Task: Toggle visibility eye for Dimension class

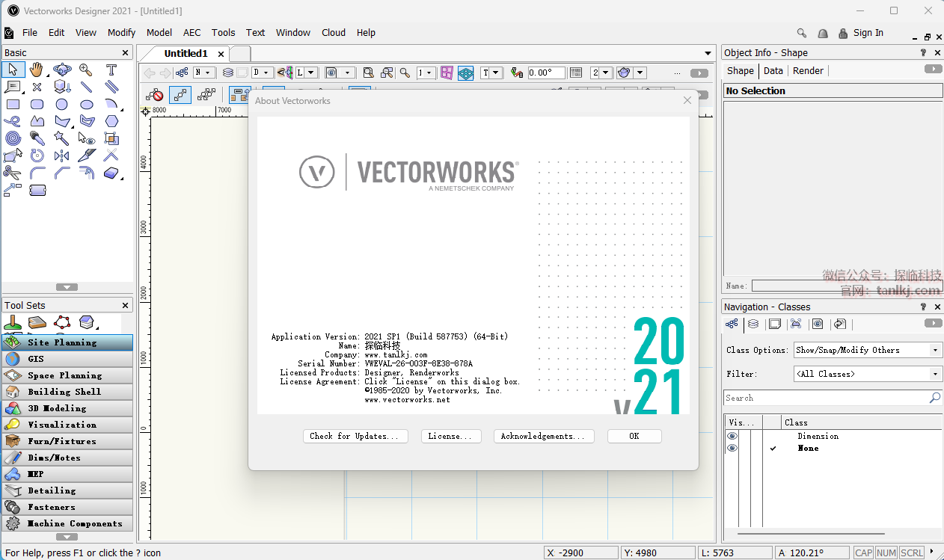Action: 732,436
